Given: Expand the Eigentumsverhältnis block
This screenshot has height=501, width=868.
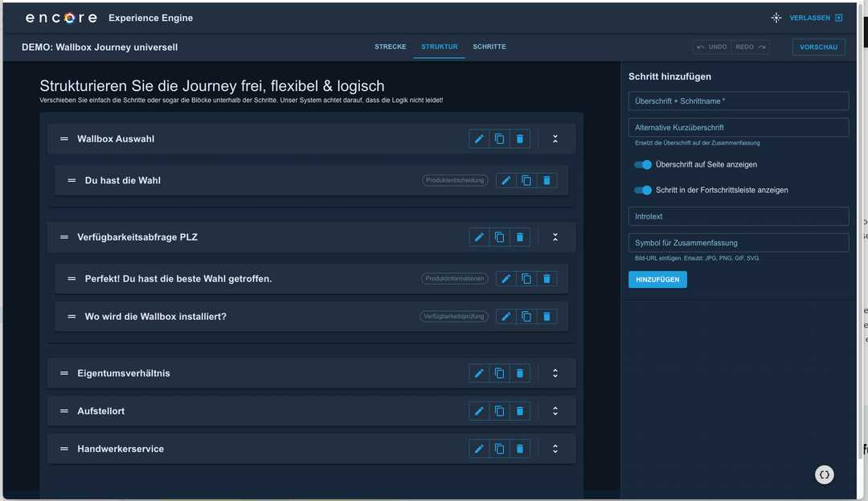Looking at the screenshot, I should [x=554, y=372].
